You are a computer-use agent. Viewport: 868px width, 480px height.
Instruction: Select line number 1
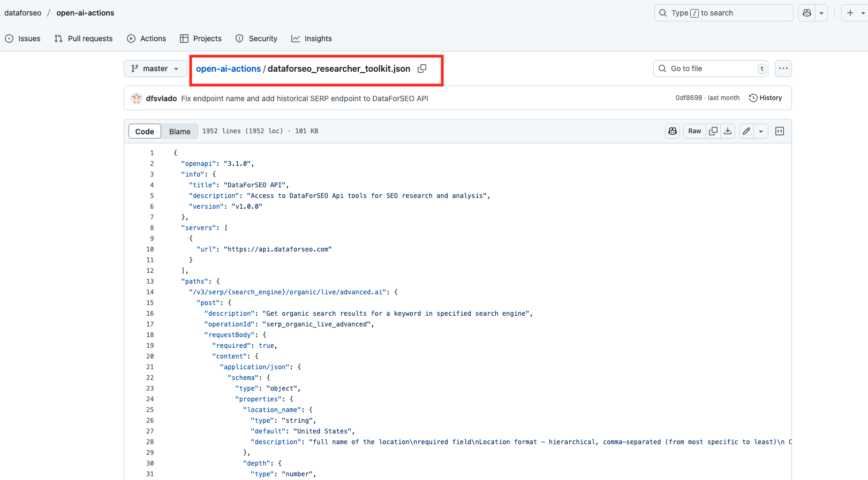click(x=152, y=153)
